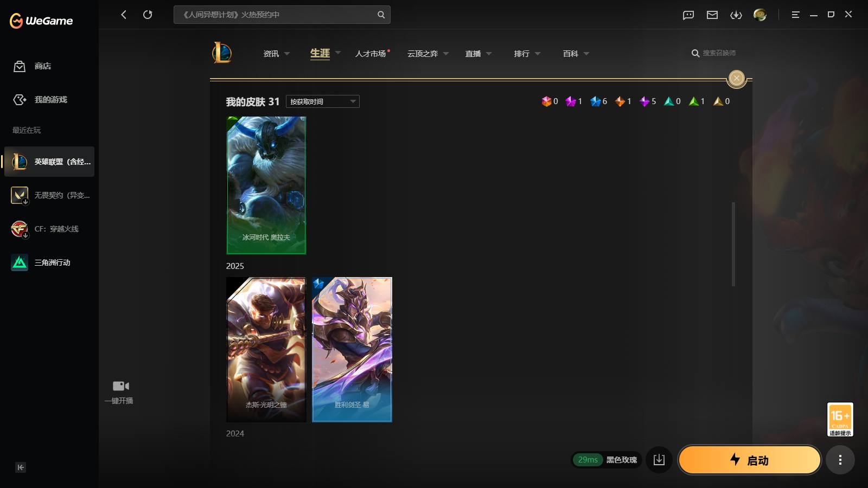Screen dimensions: 868x488
Task: Select CF: 穿越火线 game entry
Action: 49,229
